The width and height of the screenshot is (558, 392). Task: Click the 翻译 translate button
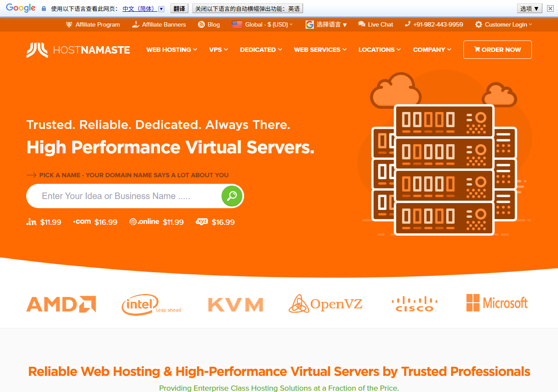[179, 8]
